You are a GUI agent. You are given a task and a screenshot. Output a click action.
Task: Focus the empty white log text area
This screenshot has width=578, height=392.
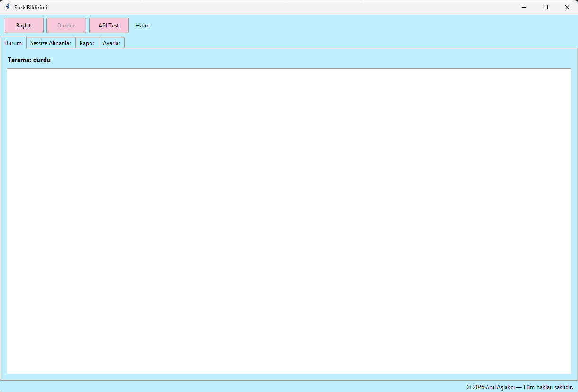click(x=289, y=221)
